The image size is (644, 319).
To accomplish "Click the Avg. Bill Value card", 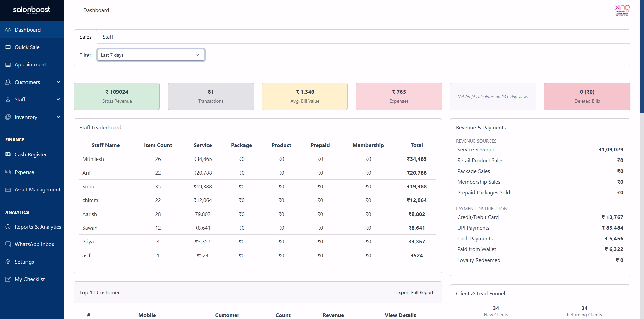I will [x=305, y=96].
